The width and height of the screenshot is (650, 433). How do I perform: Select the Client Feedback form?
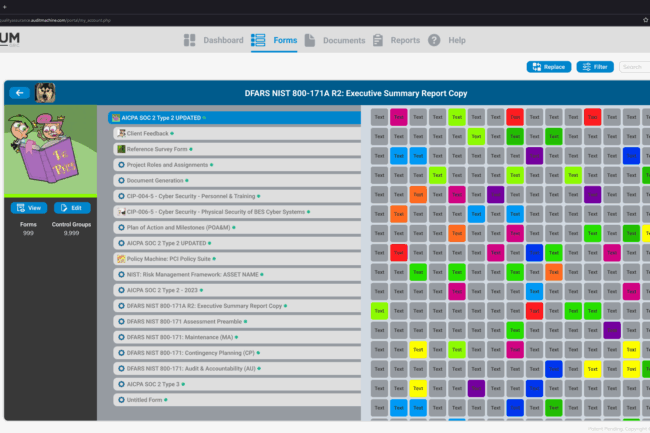147,133
